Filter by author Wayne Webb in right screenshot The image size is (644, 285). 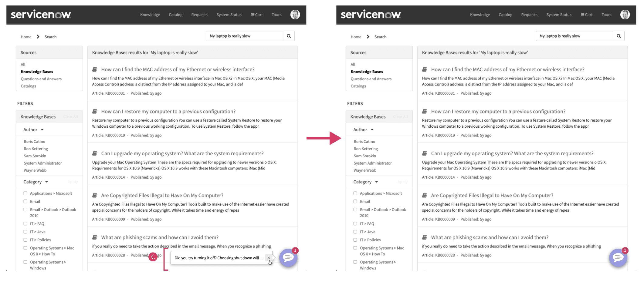pos(365,170)
